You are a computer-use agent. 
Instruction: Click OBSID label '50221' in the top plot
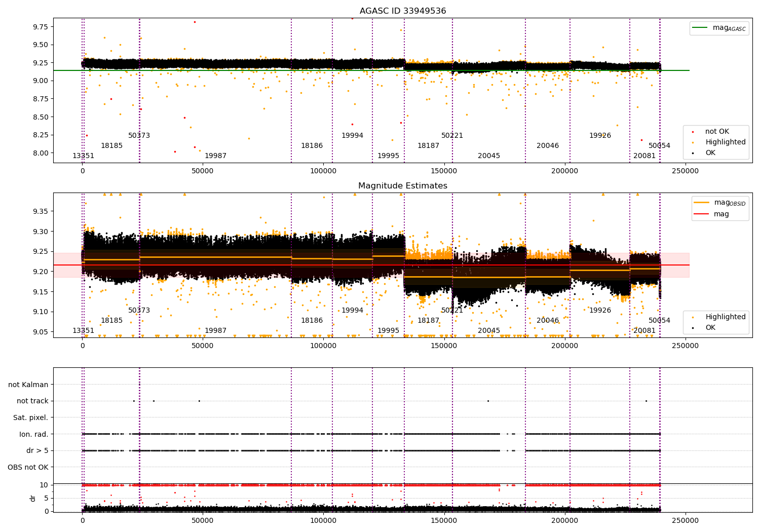pyautogui.click(x=452, y=136)
